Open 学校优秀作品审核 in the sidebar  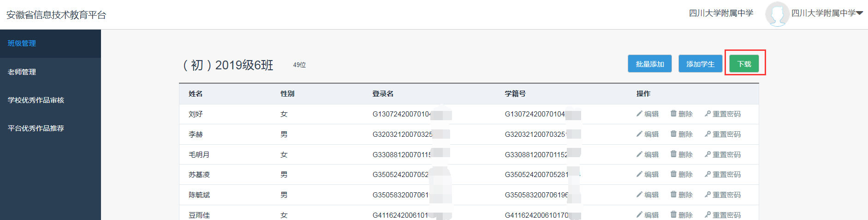36,100
